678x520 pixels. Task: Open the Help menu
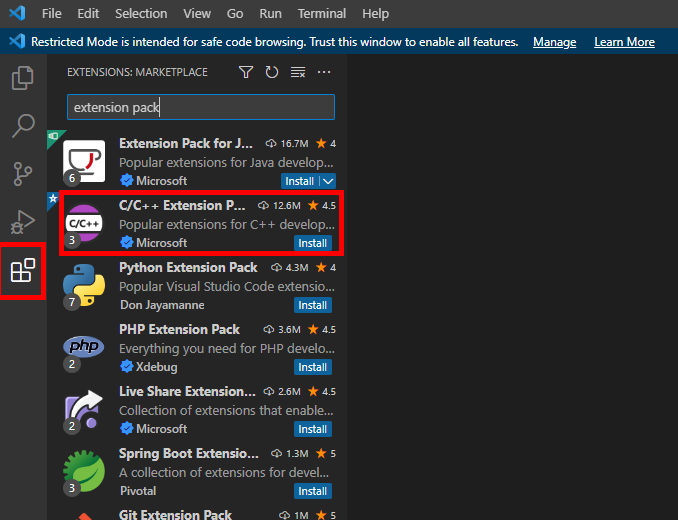[x=375, y=13]
